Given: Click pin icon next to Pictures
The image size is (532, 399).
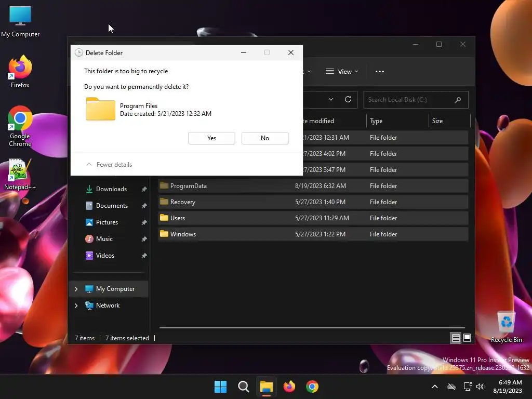Looking at the screenshot, I should tap(144, 222).
